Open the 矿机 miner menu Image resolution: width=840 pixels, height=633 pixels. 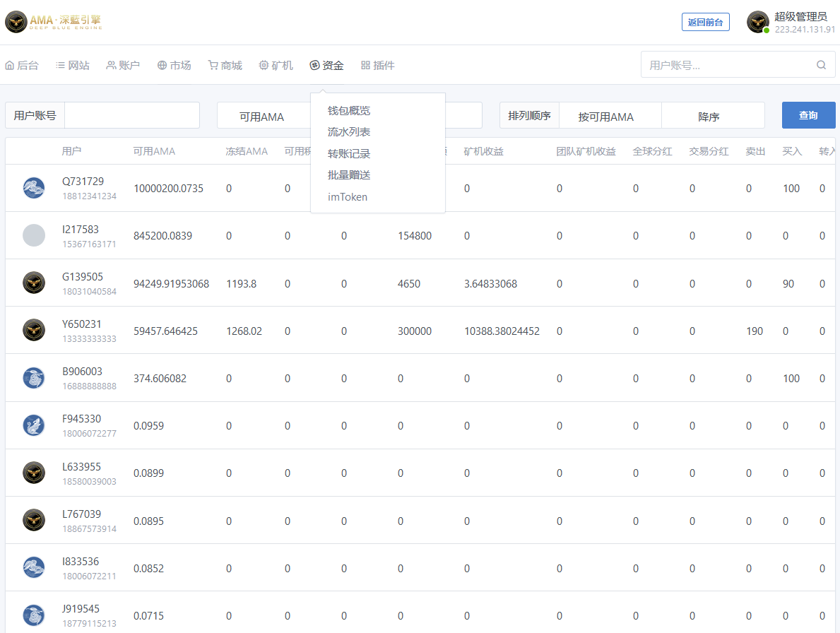276,65
